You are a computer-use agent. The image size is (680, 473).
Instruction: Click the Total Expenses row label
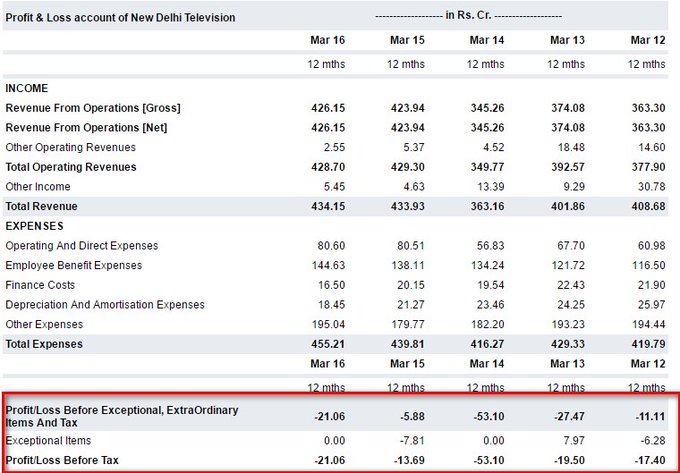click(44, 344)
